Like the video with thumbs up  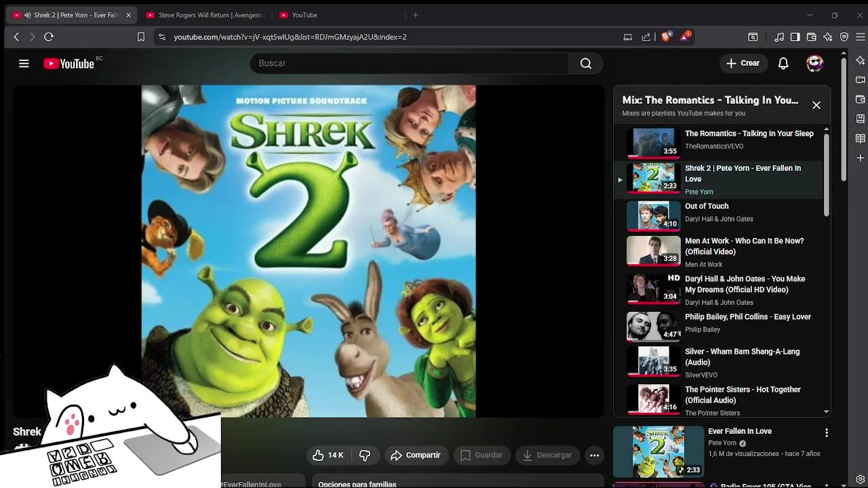click(328, 455)
